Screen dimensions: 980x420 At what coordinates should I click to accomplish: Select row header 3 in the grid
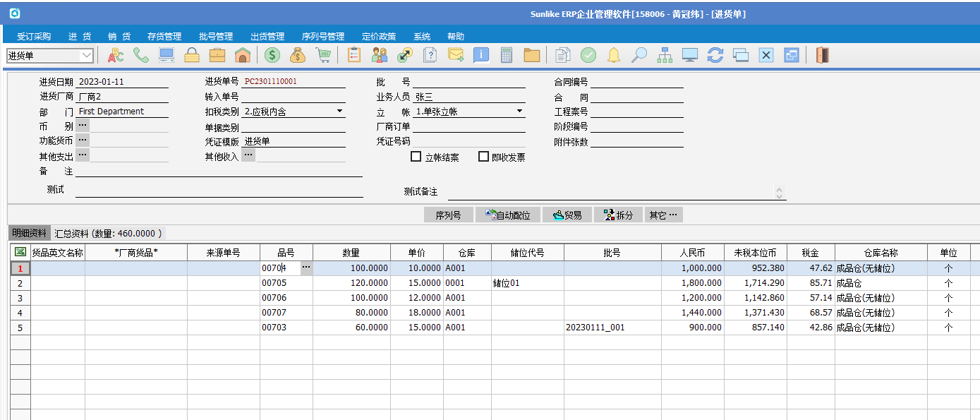pos(20,298)
